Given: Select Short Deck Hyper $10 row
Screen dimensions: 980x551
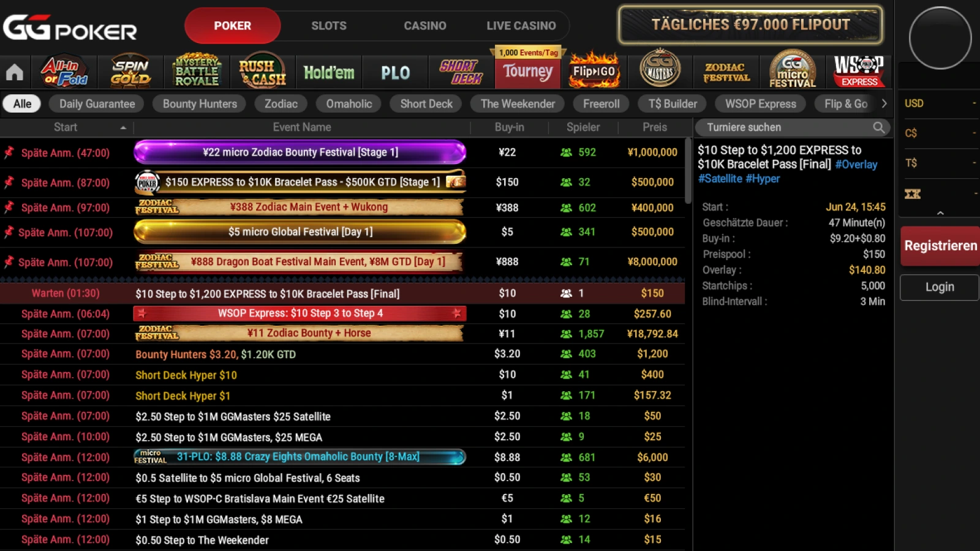Looking at the screenshot, I should [x=342, y=375].
